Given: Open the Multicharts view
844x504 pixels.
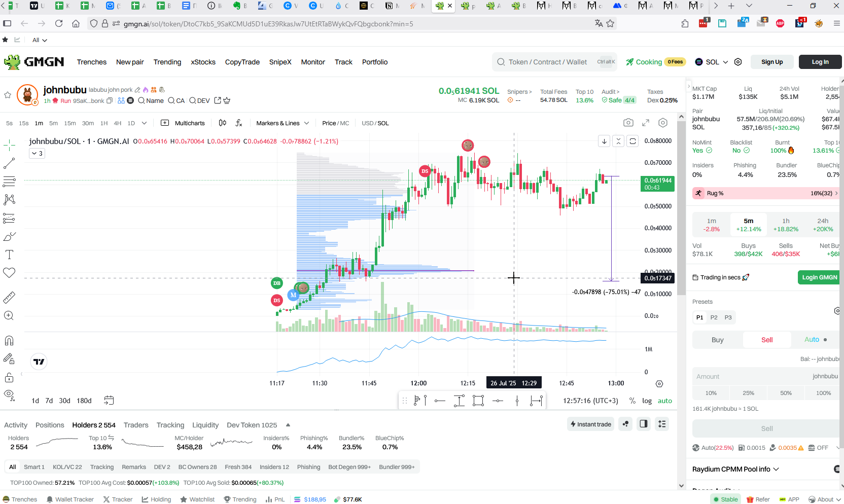Looking at the screenshot, I should [183, 123].
